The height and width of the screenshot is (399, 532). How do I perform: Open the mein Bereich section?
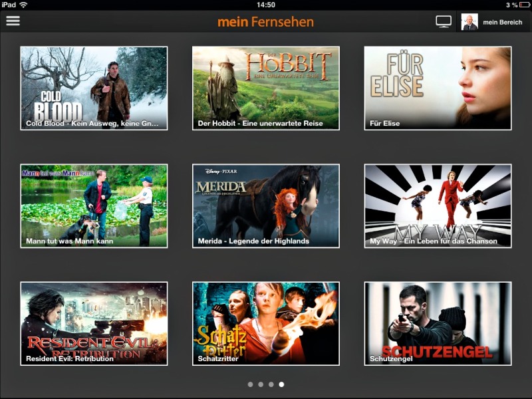click(x=503, y=23)
